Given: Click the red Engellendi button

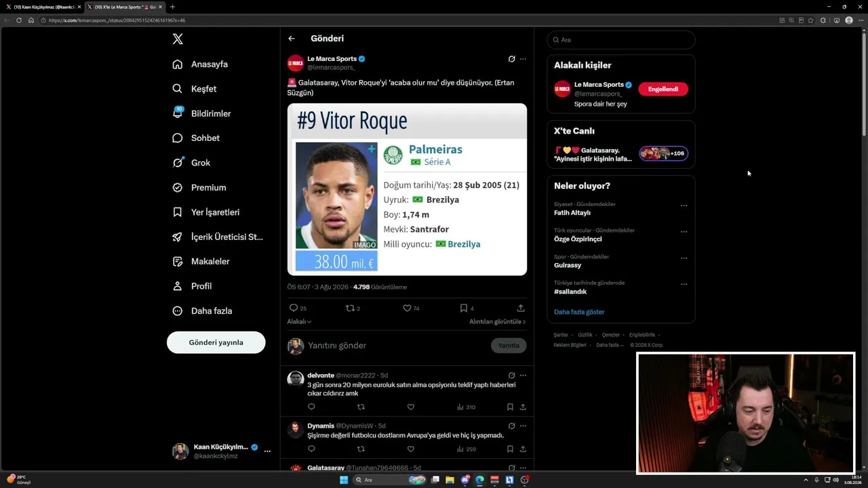Looking at the screenshot, I should click(x=663, y=89).
